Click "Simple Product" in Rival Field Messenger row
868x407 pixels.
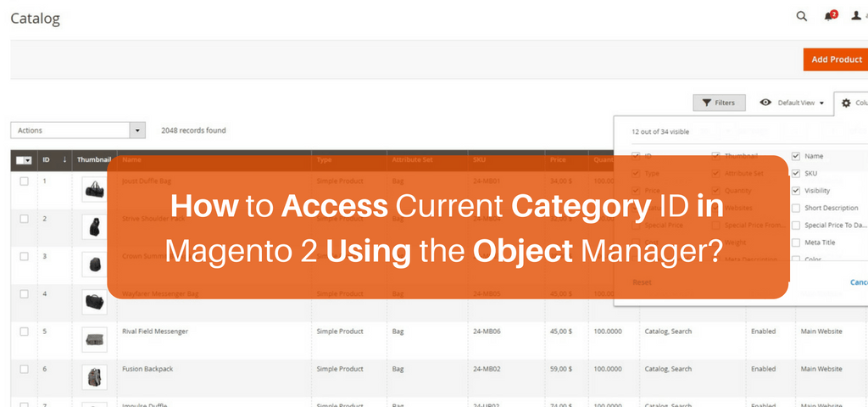click(340, 332)
